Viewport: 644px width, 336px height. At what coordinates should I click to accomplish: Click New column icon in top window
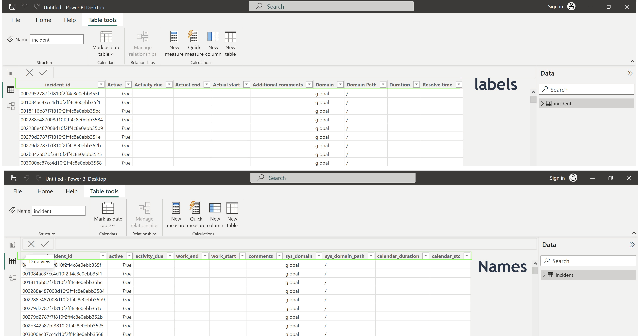pos(213,37)
